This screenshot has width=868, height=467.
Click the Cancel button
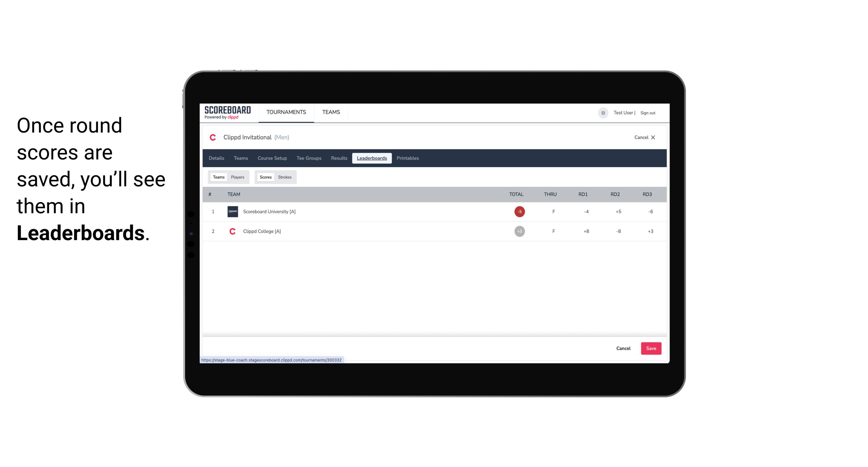pyautogui.click(x=624, y=348)
